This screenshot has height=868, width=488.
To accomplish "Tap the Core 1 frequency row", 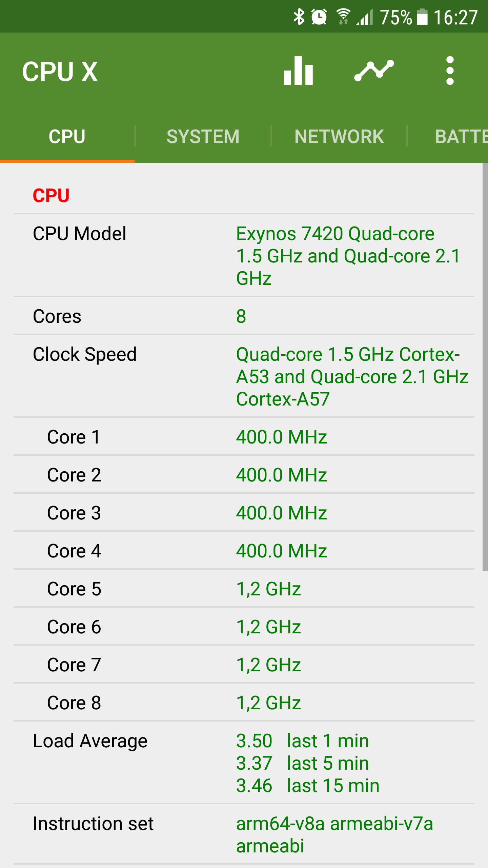I will tap(244, 437).
